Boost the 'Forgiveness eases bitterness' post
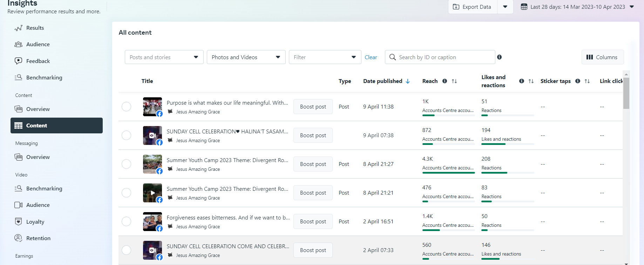The height and width of the screenshot is (265, 644). click(313, 221)
